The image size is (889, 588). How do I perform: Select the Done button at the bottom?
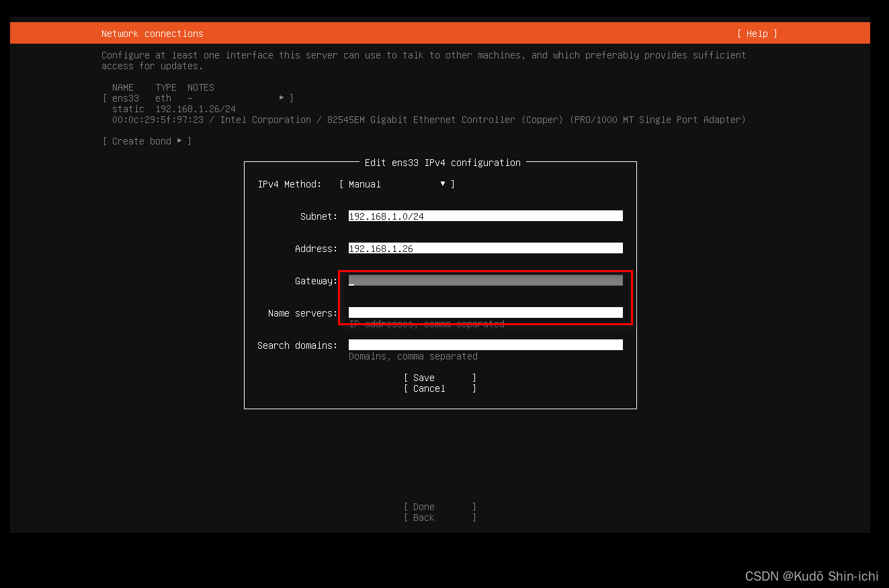click(x=440, y=507)
